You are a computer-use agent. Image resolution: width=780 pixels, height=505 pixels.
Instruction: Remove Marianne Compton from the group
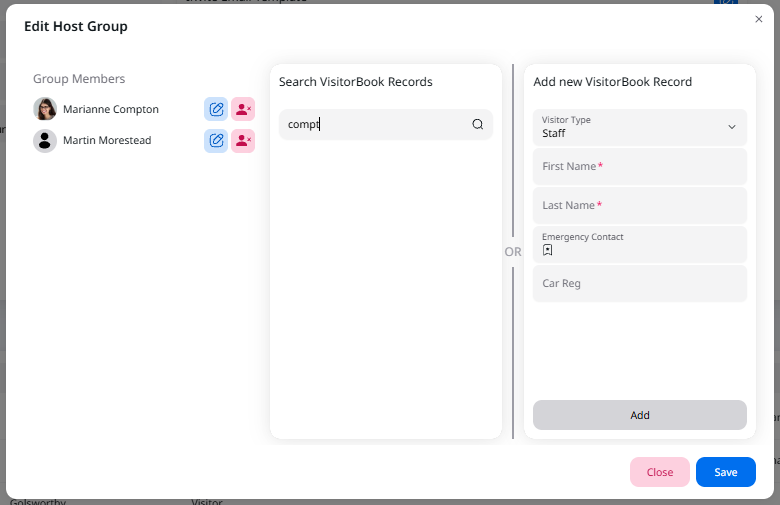pyautogui.click(x=243, y=109)
